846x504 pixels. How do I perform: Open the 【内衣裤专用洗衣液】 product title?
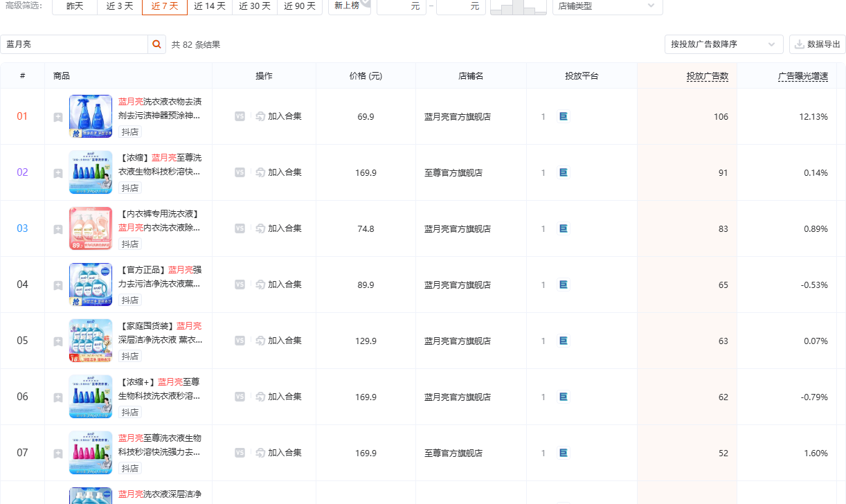[159, 220]
